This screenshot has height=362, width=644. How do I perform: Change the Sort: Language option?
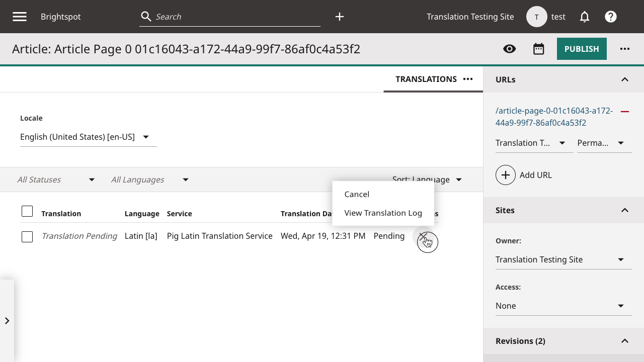(427, 179)
